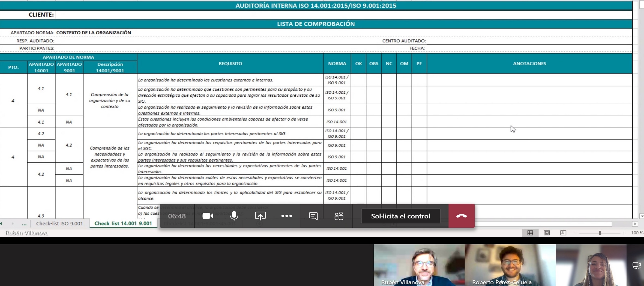Click the 06:48 call timer
Screen dimensions: 644x286
click(x=177, y=216)
